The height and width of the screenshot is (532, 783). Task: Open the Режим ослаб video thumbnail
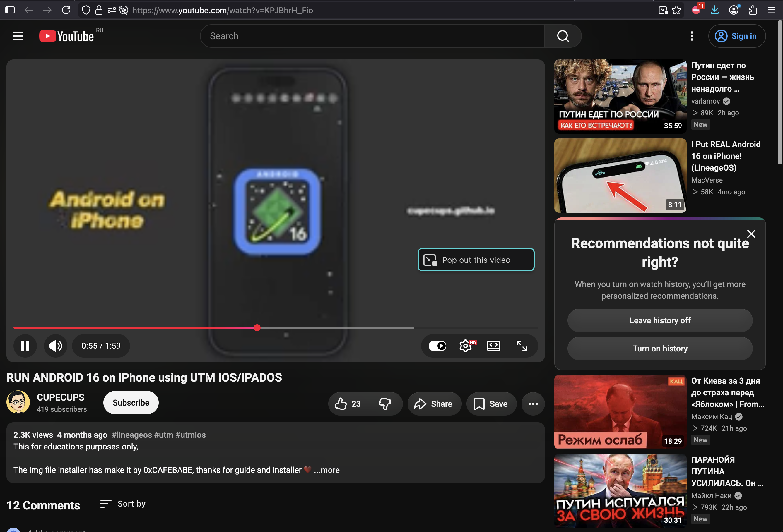[x=620, y=412]
